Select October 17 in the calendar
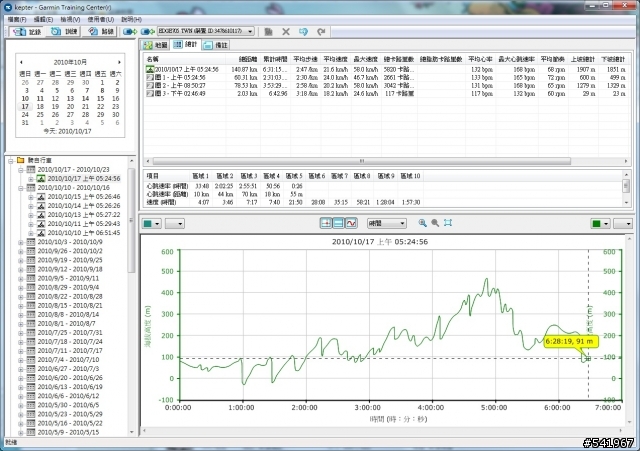This screenshot has width=640, height=451. [25, 107]
